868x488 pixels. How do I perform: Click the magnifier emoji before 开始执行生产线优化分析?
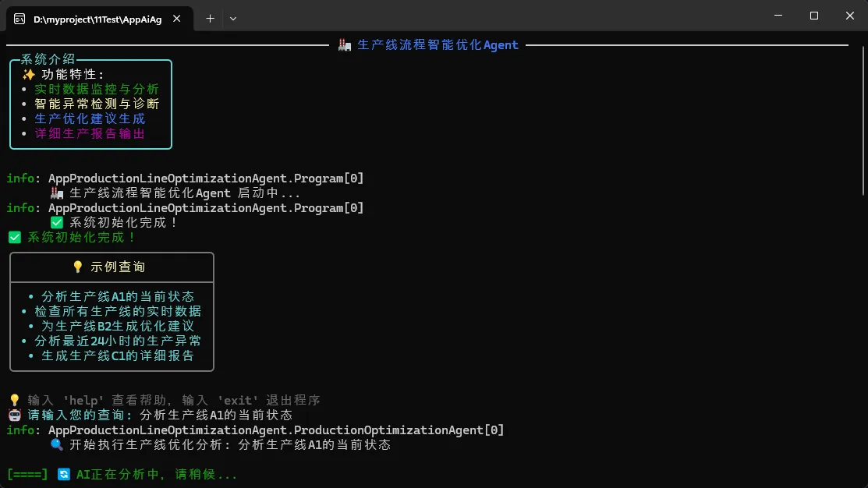pos(56,445)
